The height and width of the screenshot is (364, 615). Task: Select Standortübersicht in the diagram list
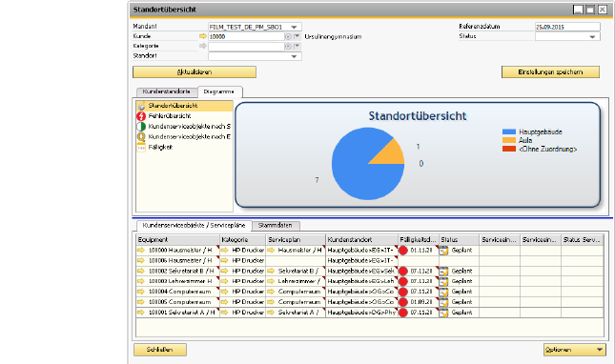pyautogui.click(x=184, y=106)
